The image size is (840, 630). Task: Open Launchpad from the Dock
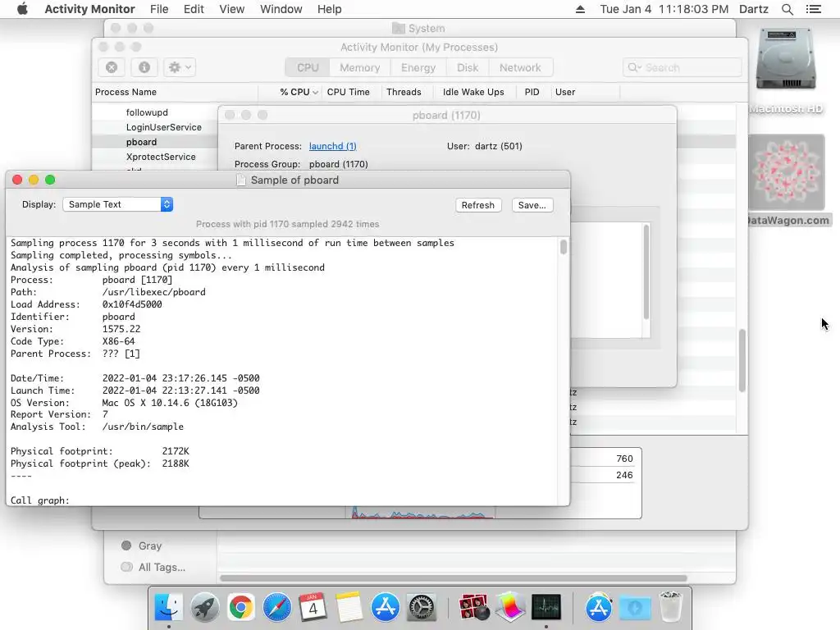(x=204, y=608)
